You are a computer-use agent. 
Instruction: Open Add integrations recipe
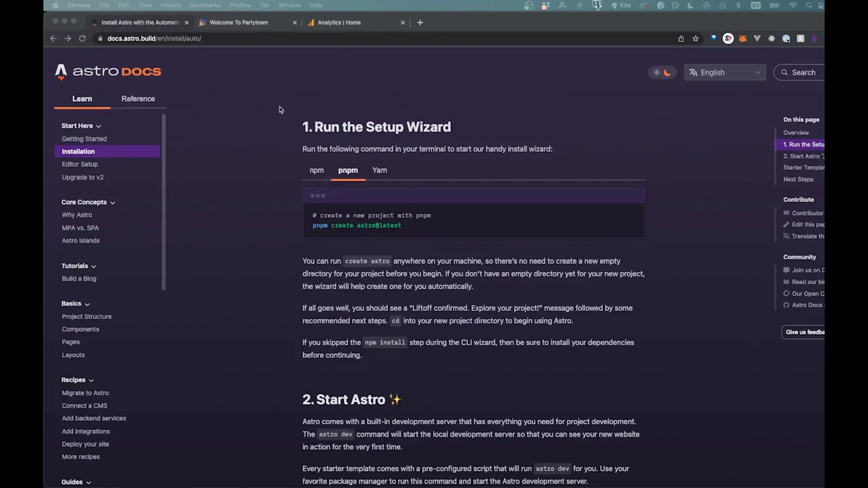click(x=85, y=432)
